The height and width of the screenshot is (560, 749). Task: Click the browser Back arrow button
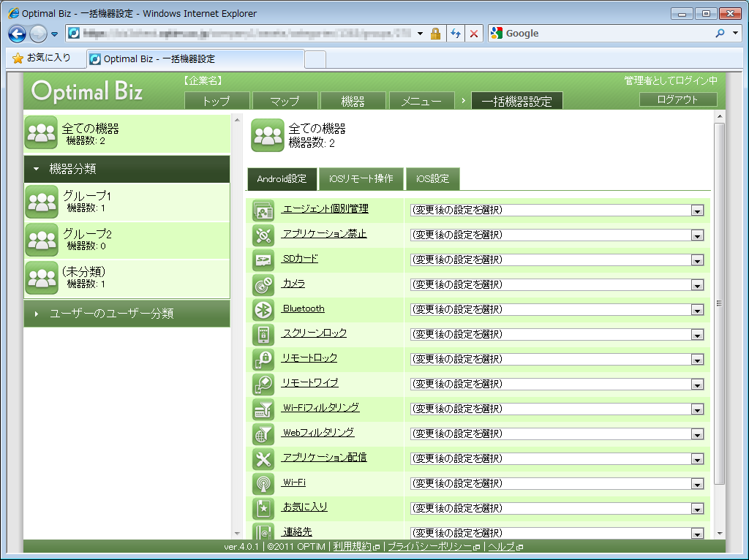click(18, 34)
